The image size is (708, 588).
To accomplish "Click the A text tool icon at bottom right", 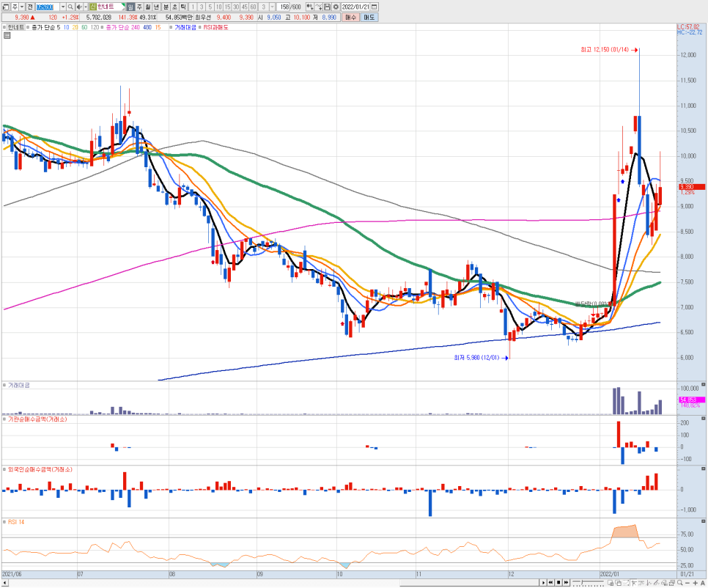I will (703, 583).
